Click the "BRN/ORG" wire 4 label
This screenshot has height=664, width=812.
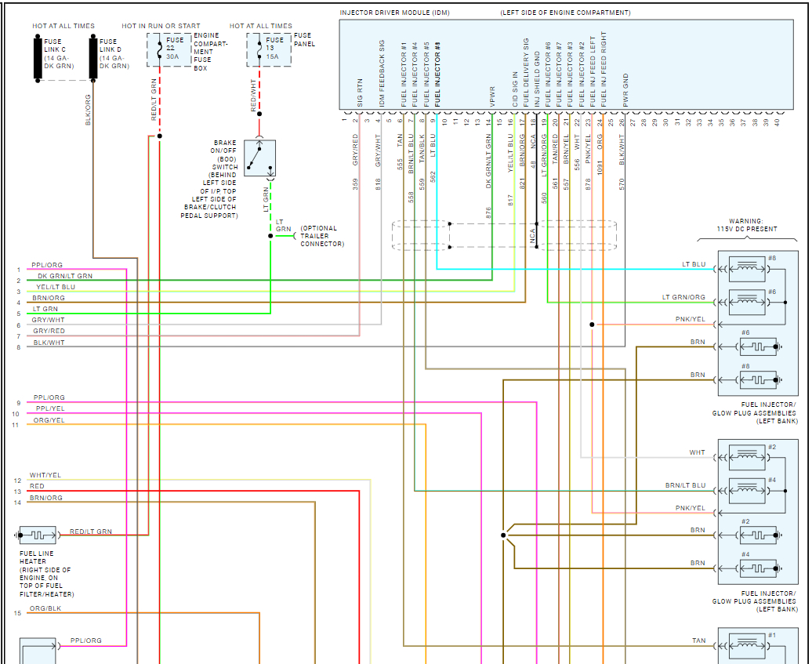49,299
